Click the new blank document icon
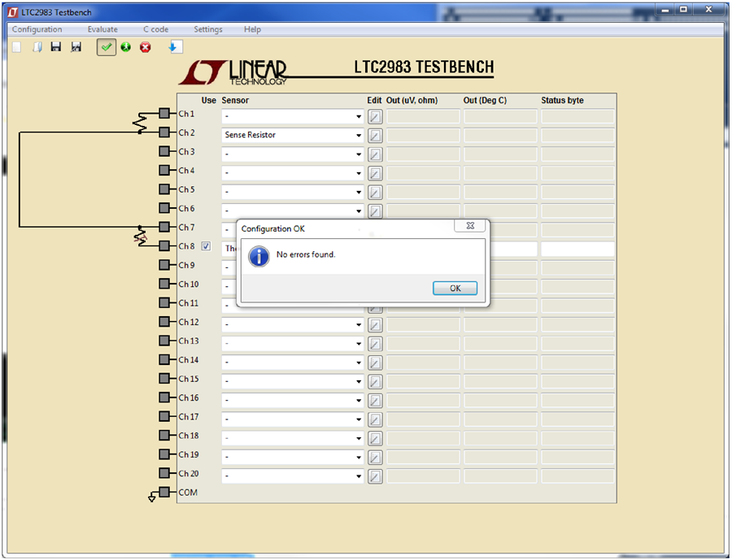This screenshot has height=560, width=732. [17, 47]
